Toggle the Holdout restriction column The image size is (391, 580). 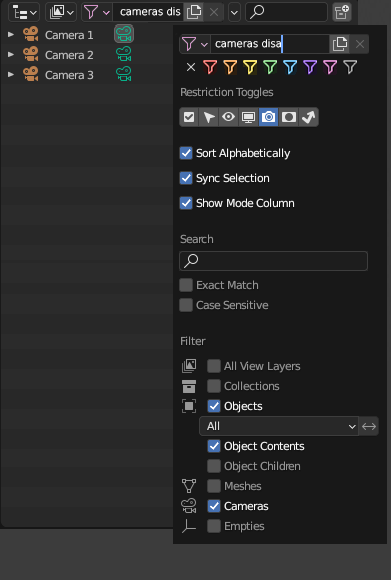[289, 117]
